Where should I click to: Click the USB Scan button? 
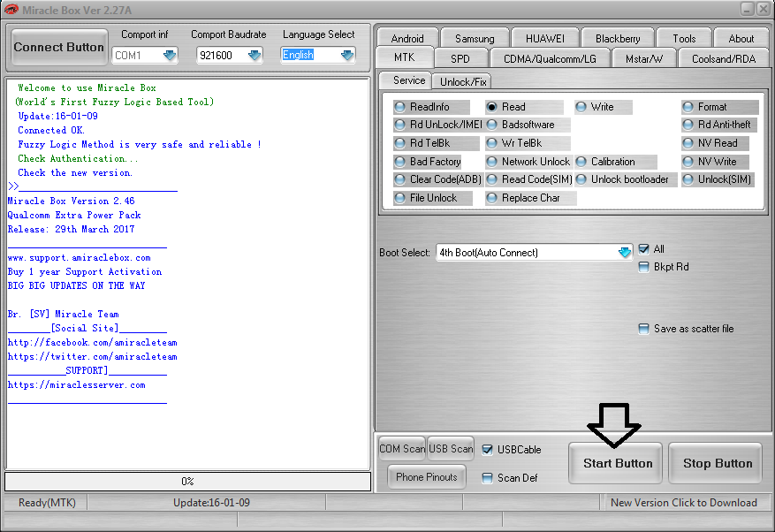tap(451, 448)
